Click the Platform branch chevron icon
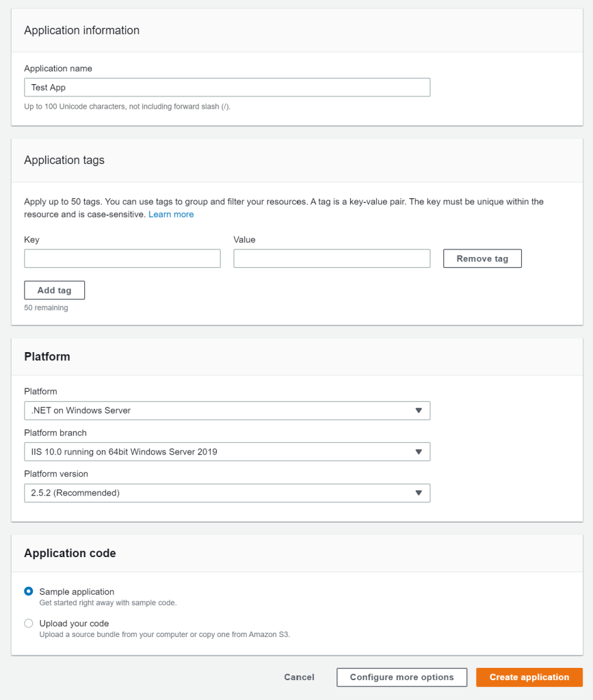The height and width of the screenshot is (700, 593). pos(419,451)
